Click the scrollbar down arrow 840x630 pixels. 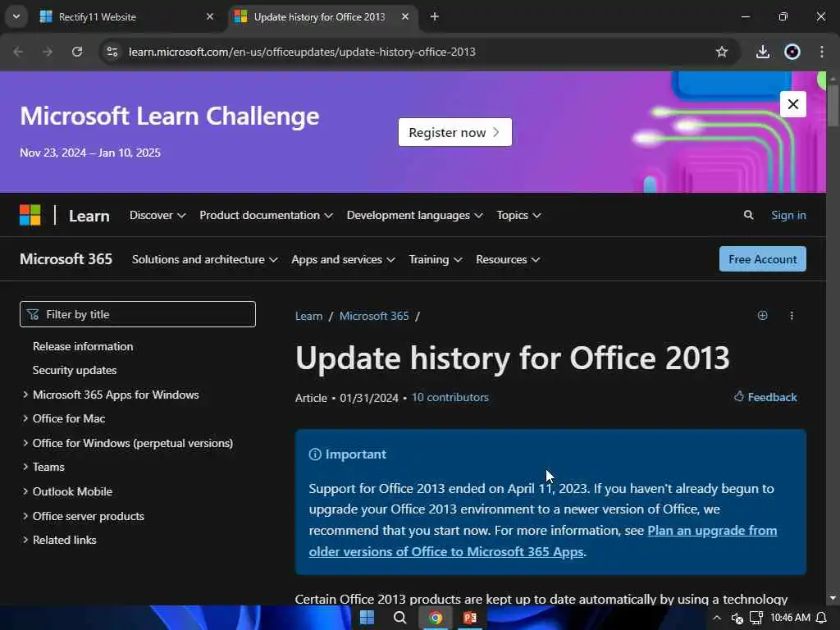[x=833, y=598]
